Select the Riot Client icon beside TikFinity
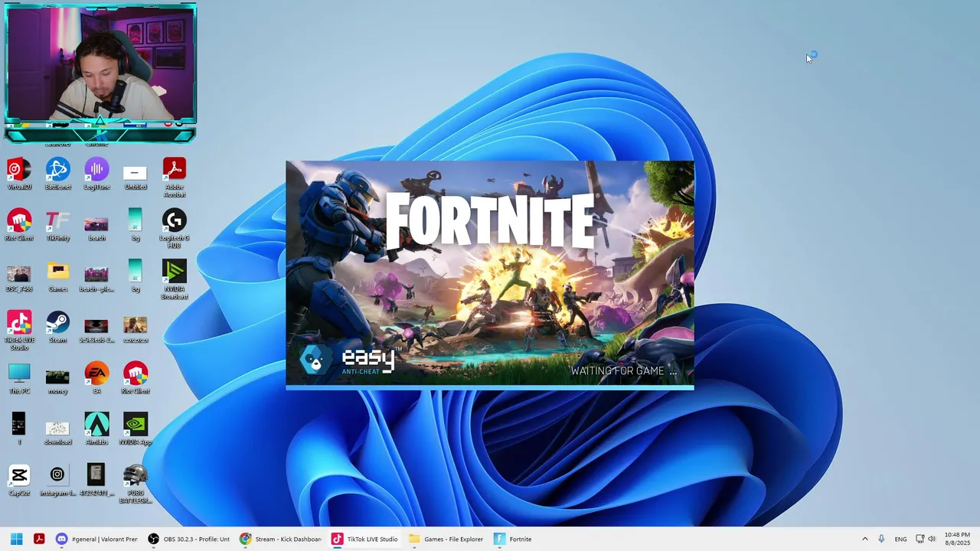980x551 pixels. click(x=19, y=225)
